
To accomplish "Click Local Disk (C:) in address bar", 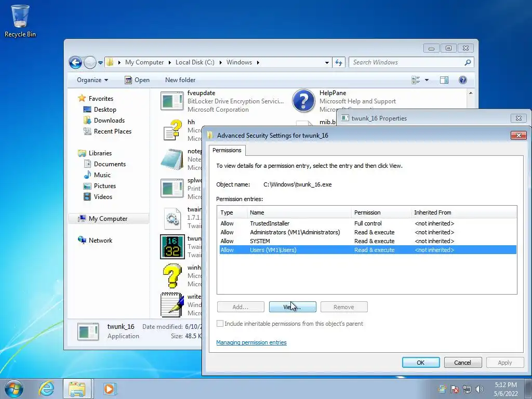I will click(x=195, y=62).
